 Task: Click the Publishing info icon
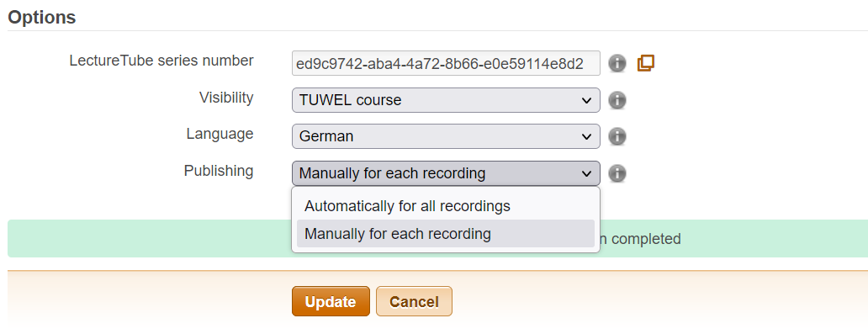617,173
